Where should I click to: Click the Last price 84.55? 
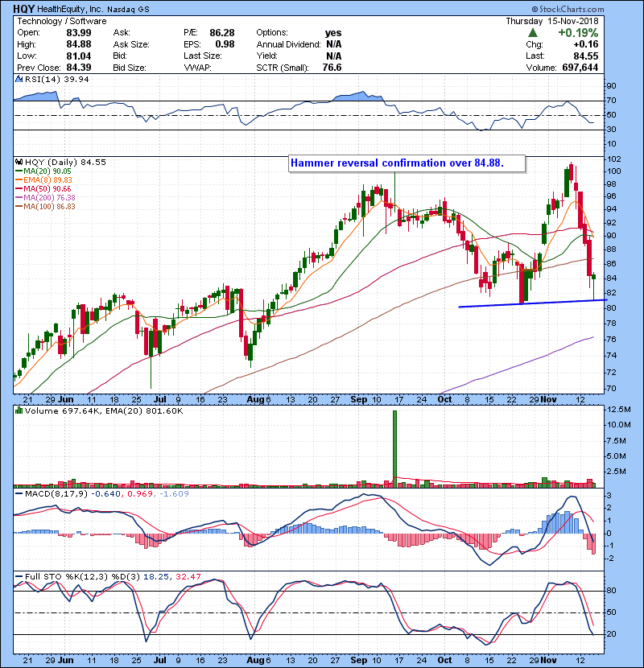(585, 56)
